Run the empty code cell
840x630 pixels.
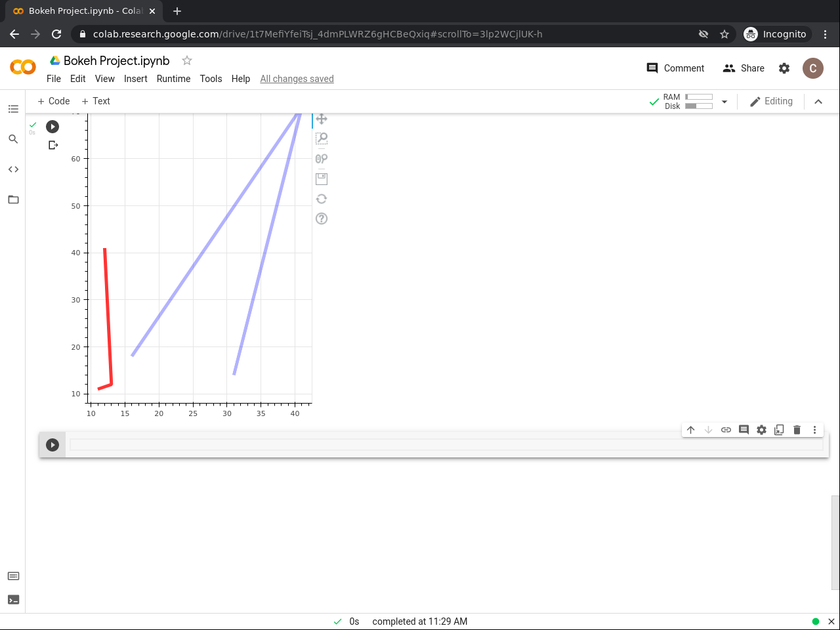52,445
